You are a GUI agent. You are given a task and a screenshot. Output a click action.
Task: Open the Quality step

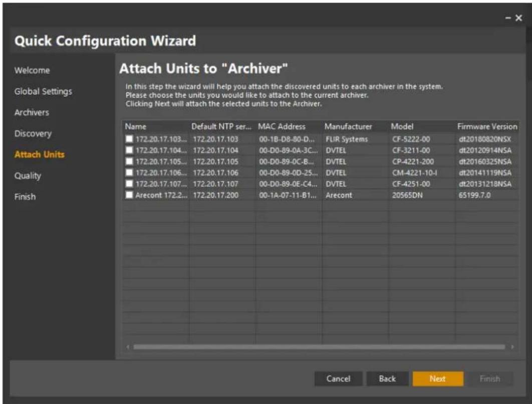pyautogui.click(x=28, y=176)
